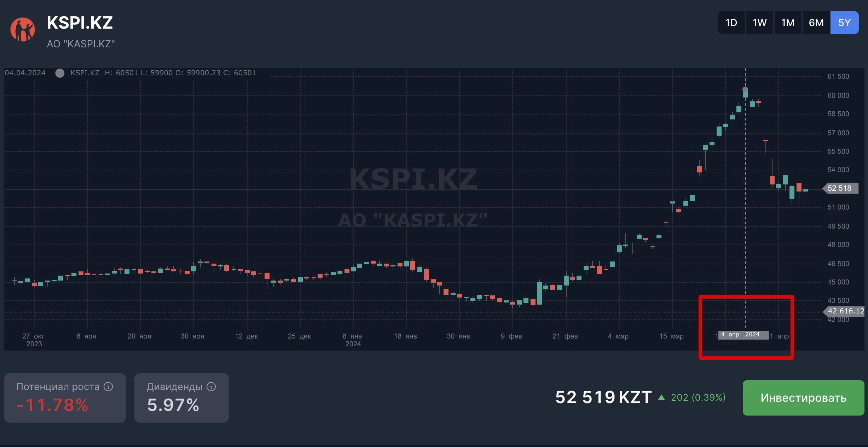Click the 9 фев date axis label
This screenshot has height=447, width=868.
511,336
